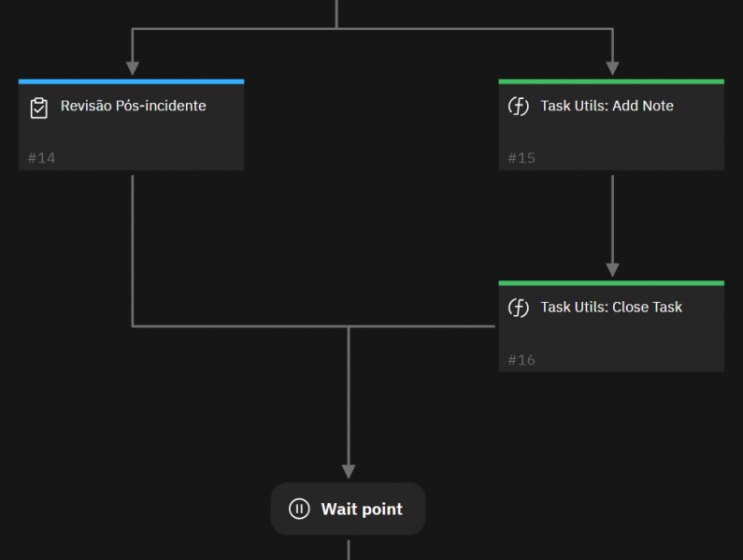Select the Revisão Pós-incidente node title
This screenshot has height=560, width=743.
(x=133, y=106)
